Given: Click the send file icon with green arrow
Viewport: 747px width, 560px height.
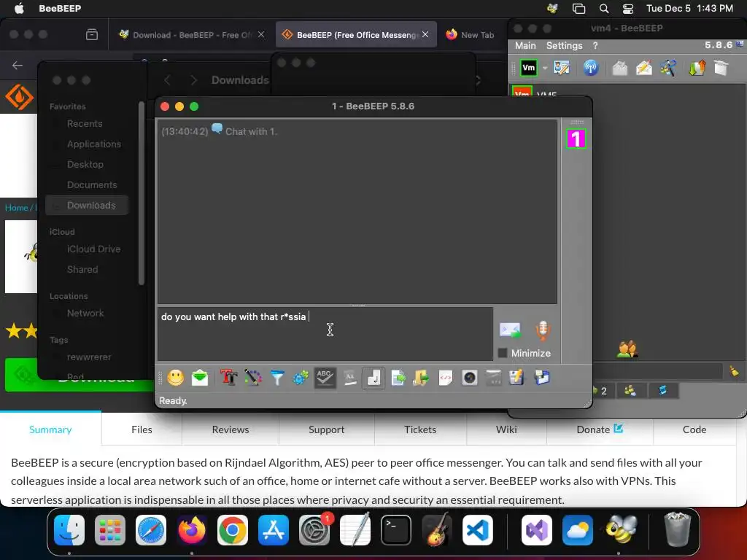Looking at the screenshot, I should point(398,378).
